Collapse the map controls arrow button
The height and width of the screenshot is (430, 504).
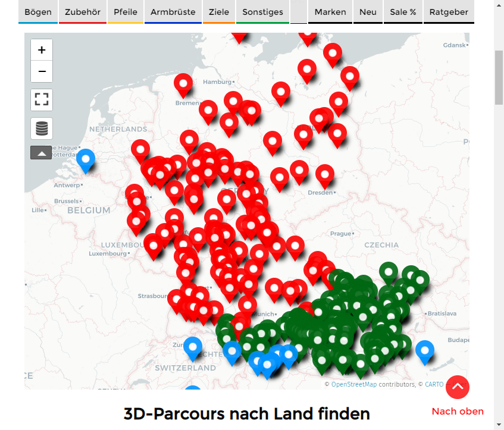[x=42, y=153]
